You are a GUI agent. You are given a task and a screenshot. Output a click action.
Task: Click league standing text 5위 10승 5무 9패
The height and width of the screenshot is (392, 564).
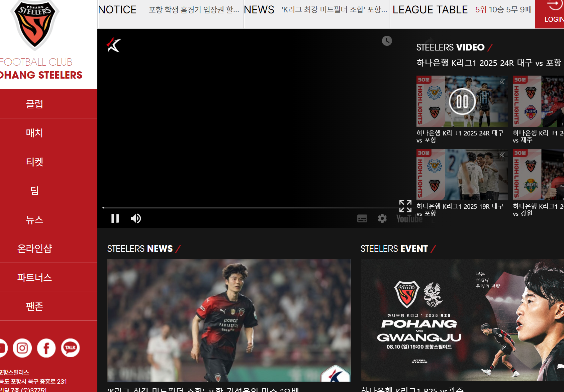click(x=503, y=10)
